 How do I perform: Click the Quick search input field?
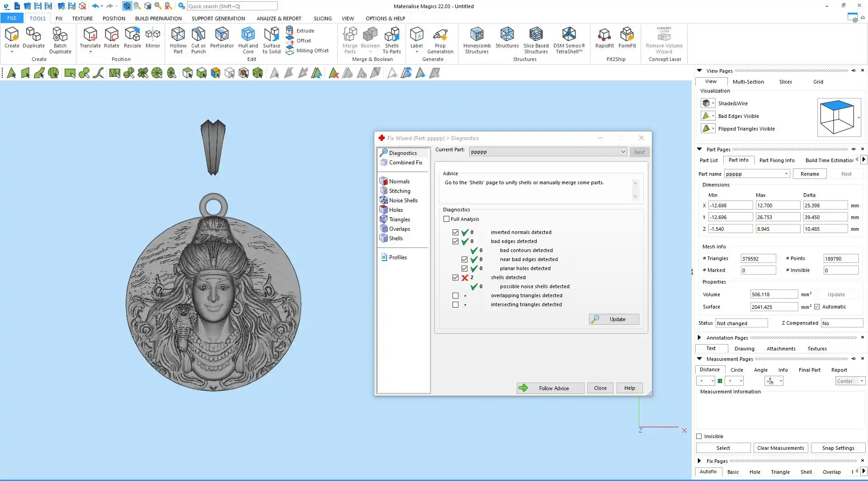coord(232,6)
